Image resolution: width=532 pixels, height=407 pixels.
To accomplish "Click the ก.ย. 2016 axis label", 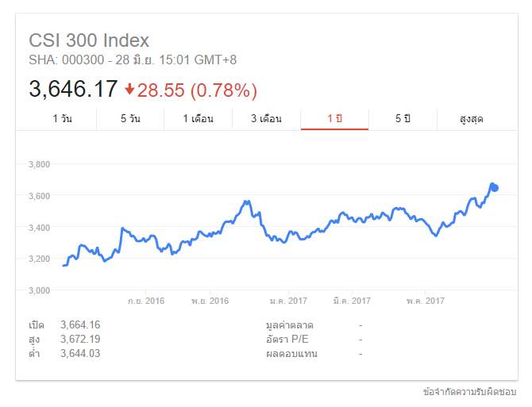I will pos(146,301).
